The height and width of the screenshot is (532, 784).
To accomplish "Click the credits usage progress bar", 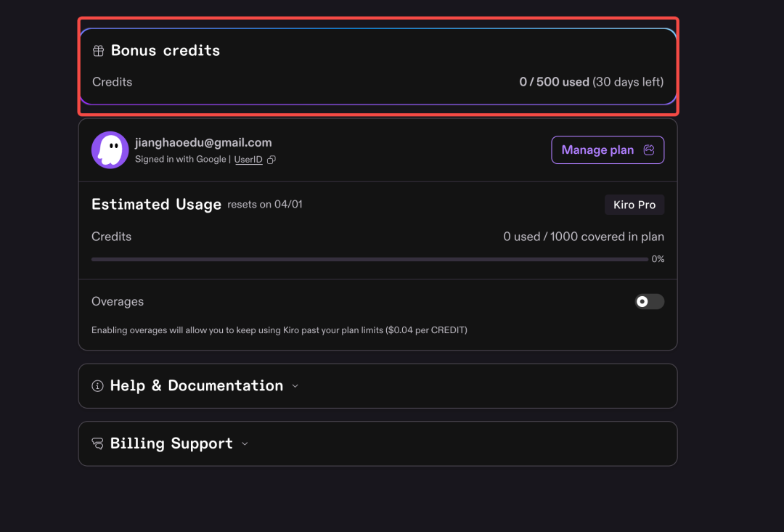I will point(370,260).
